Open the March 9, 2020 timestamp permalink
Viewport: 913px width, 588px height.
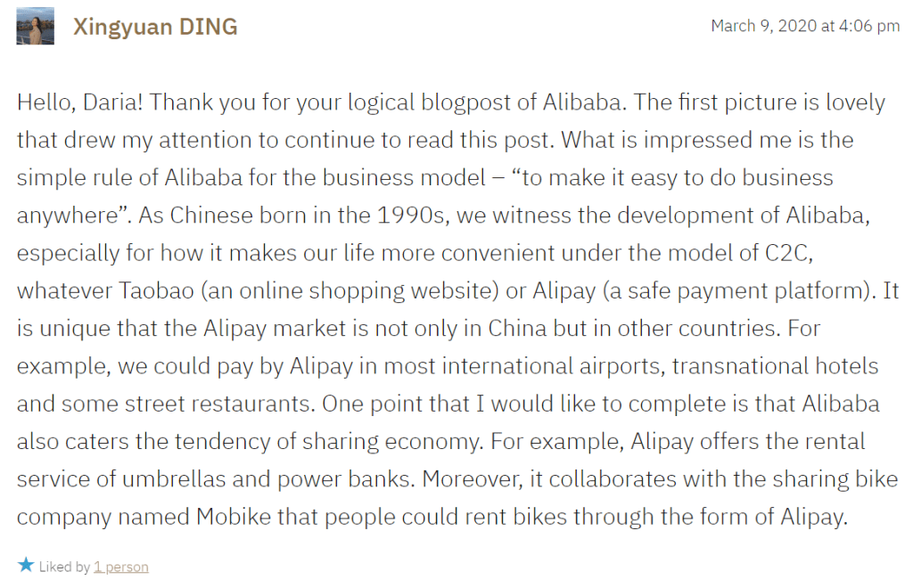(805, 26)
